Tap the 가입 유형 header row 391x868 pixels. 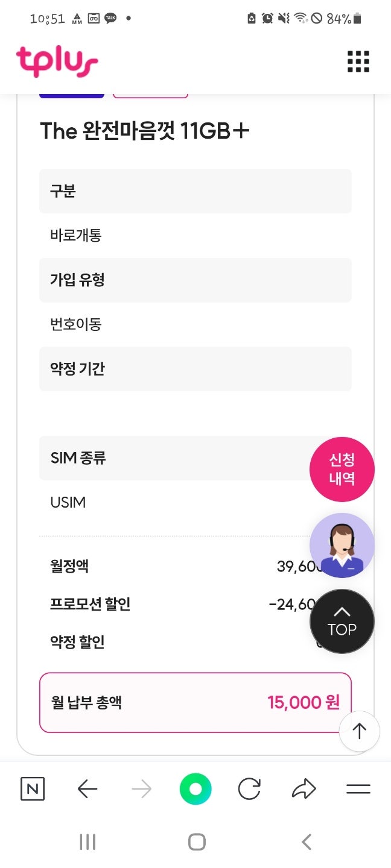pos(195,280)
